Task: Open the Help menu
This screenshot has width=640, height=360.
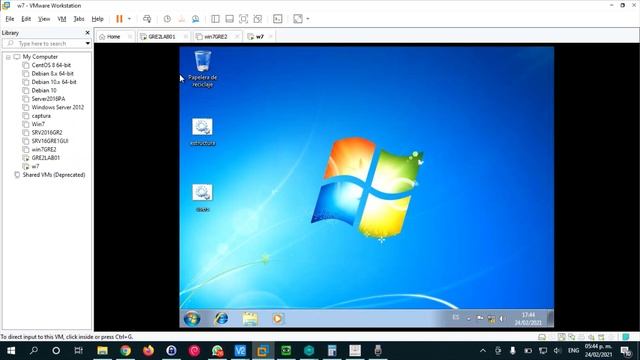Action: pos(98,19)
